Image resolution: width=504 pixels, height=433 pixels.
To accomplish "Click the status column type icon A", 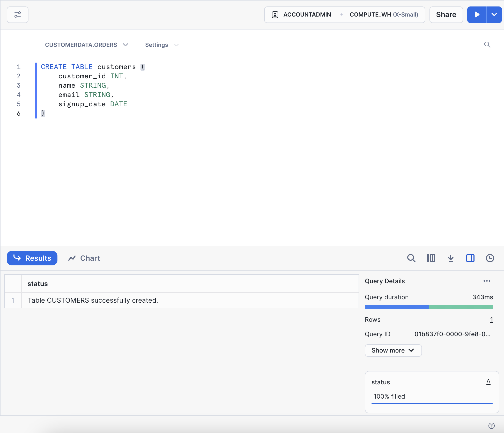I will click(x=488, y=382).
